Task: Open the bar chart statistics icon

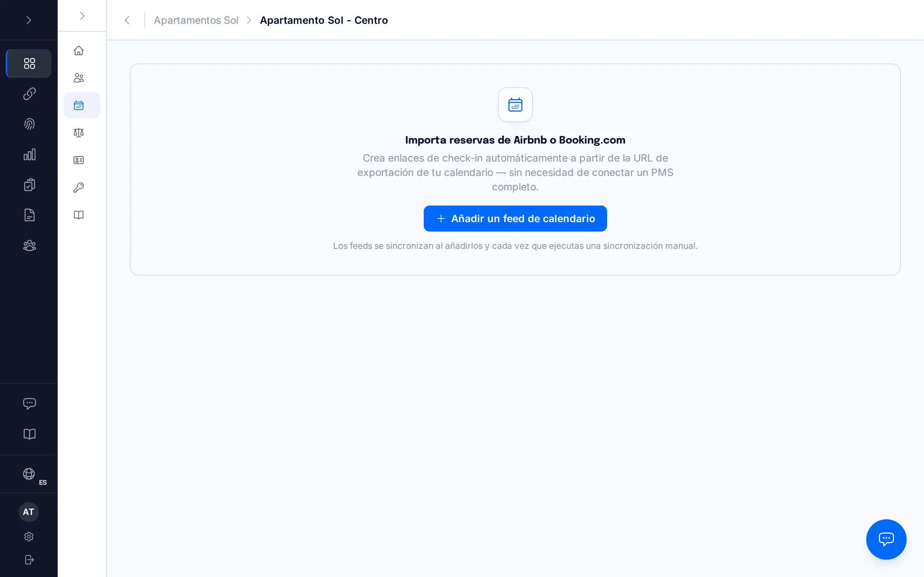Action: pos(29,155)
